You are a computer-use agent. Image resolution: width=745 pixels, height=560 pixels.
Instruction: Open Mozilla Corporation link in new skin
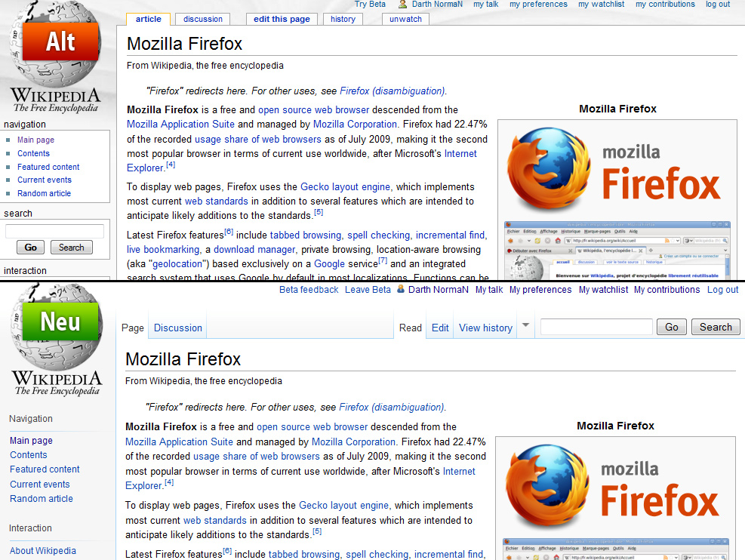coord(353,442)
